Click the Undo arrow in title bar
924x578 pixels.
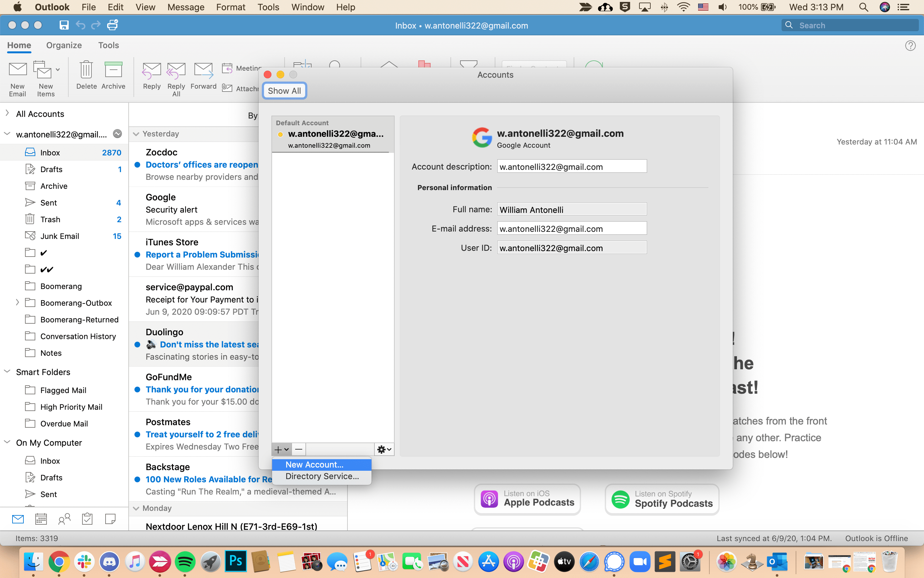point(80,25)
